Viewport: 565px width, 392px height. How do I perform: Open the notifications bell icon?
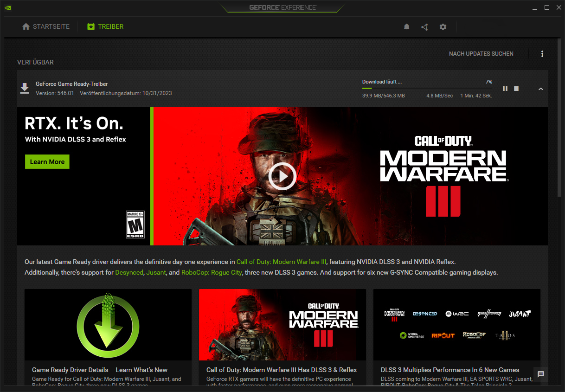click(x=406, y=27)
